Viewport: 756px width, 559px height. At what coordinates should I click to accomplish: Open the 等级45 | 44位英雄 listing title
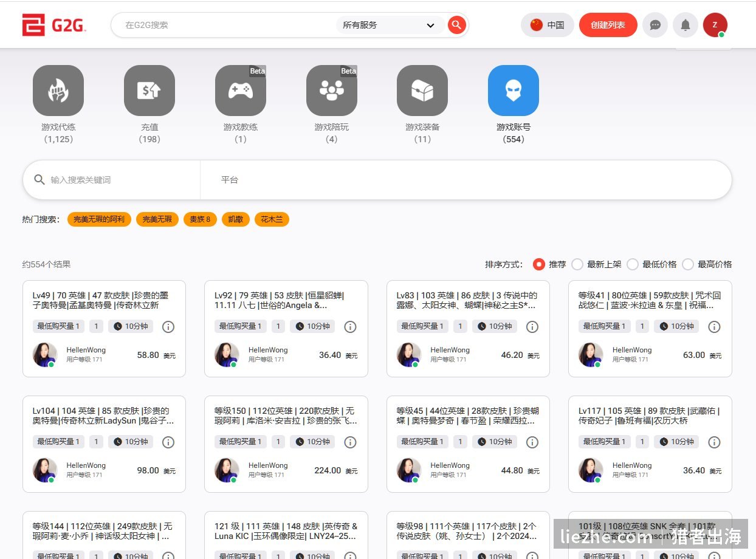[467, 416]
